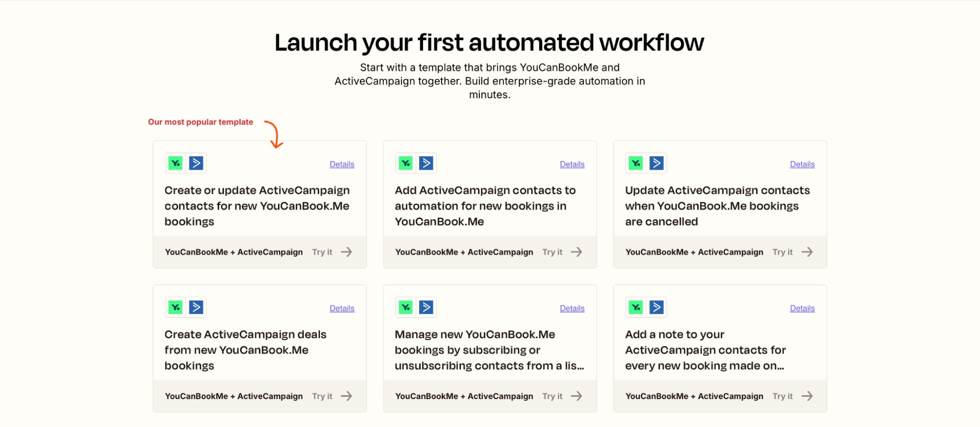Click 'Try it' on 'Add ActiveCampaign contacts to automation'
980x427 pixels.
coord(552,252)
